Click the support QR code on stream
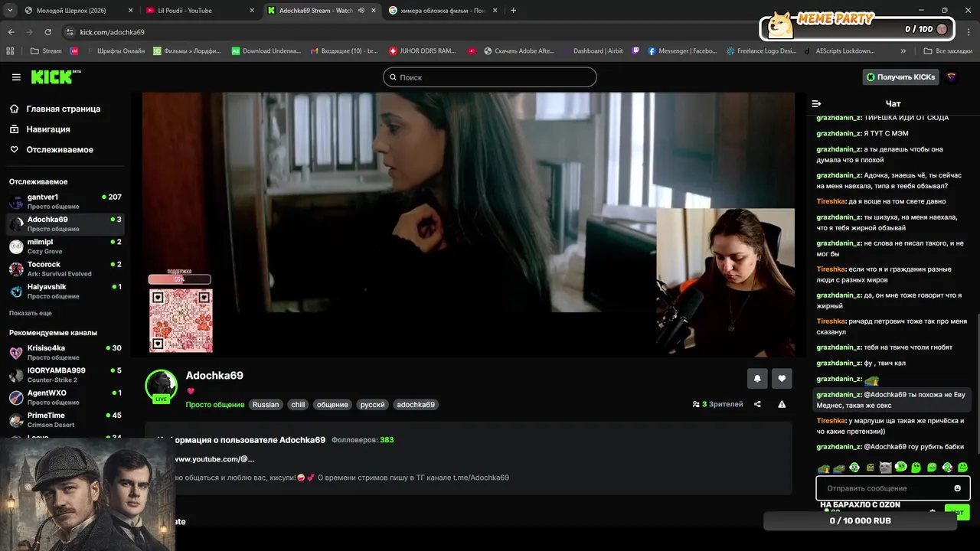This screenshot has height=551, width=980. click(181, 320)
